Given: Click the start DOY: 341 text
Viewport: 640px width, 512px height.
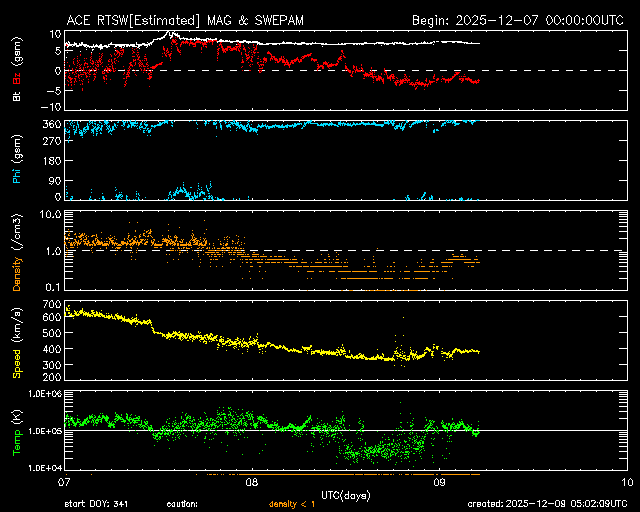Looking at the screenshot, I should click(96, 504).
